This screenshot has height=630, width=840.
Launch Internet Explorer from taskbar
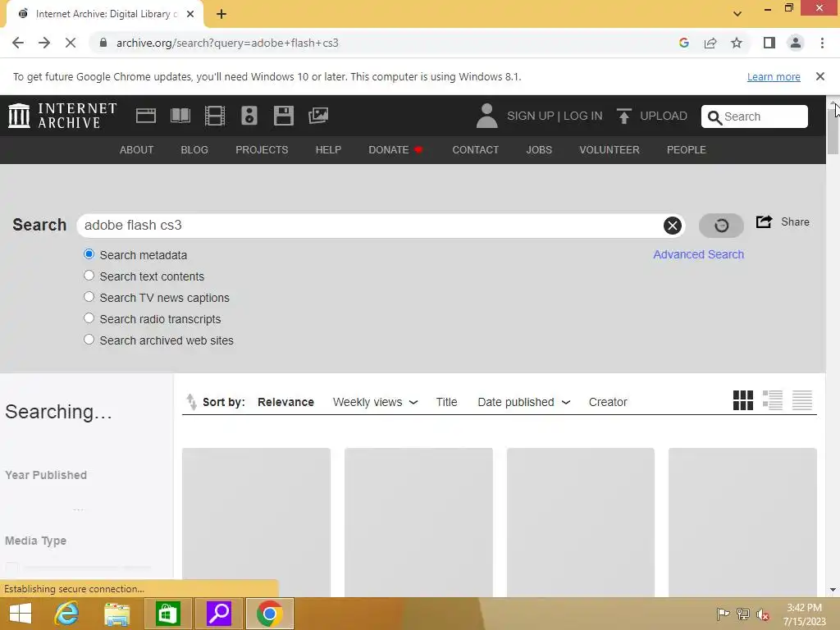click(x=66, y=614)
